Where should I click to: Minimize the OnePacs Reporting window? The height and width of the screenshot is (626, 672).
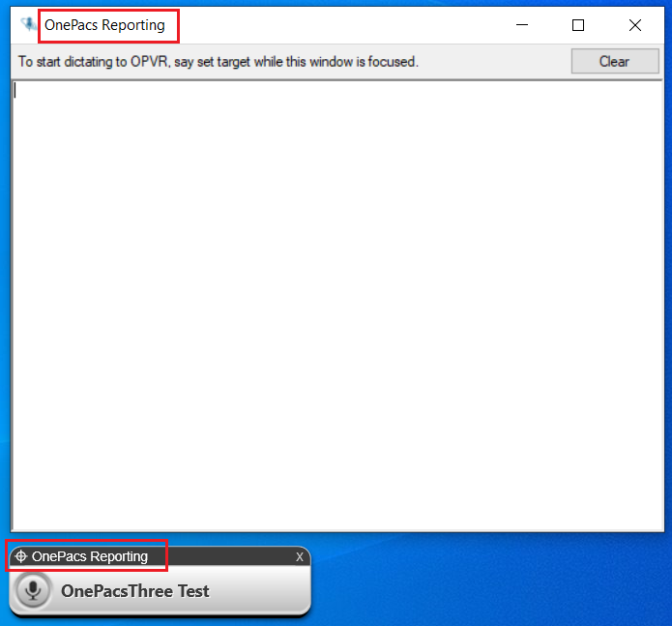[x=521, y=25]
